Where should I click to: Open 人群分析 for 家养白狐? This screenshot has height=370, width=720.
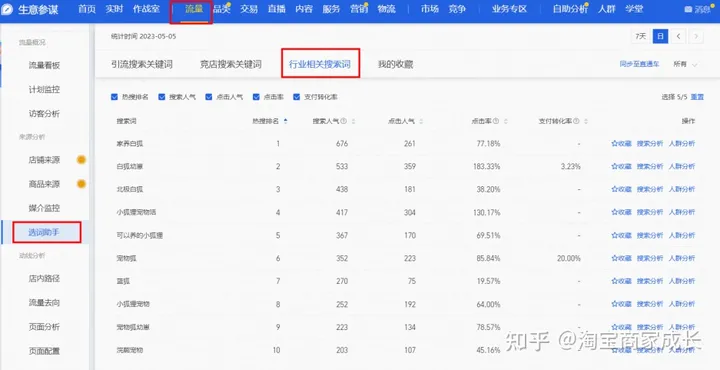(682, 144)
